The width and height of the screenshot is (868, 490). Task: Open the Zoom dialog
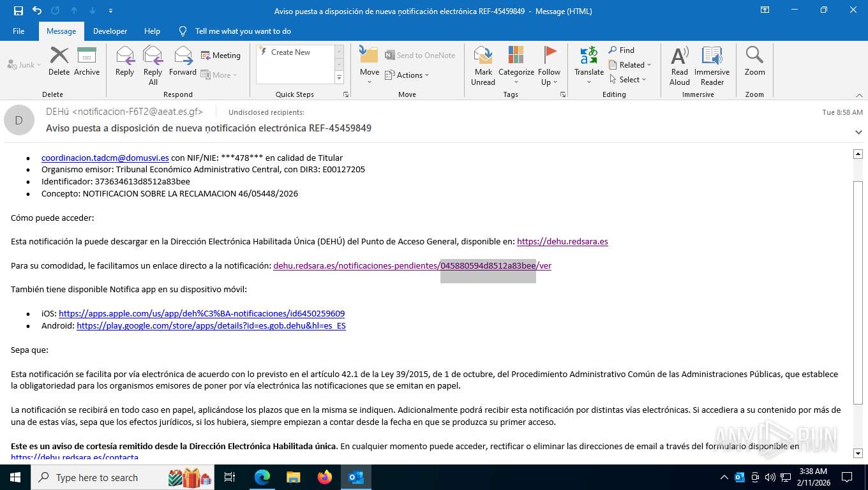coord(754,61)
